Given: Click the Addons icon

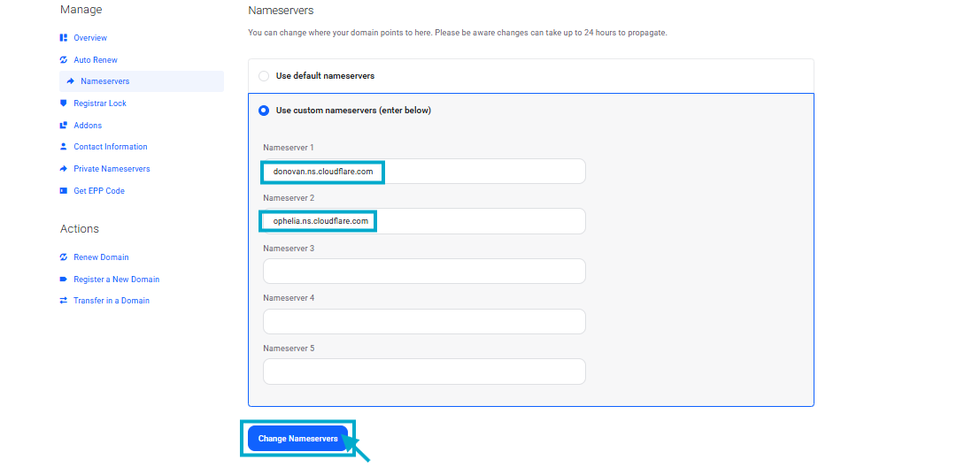Looking at the screenshot, I should tap(63, 126).
